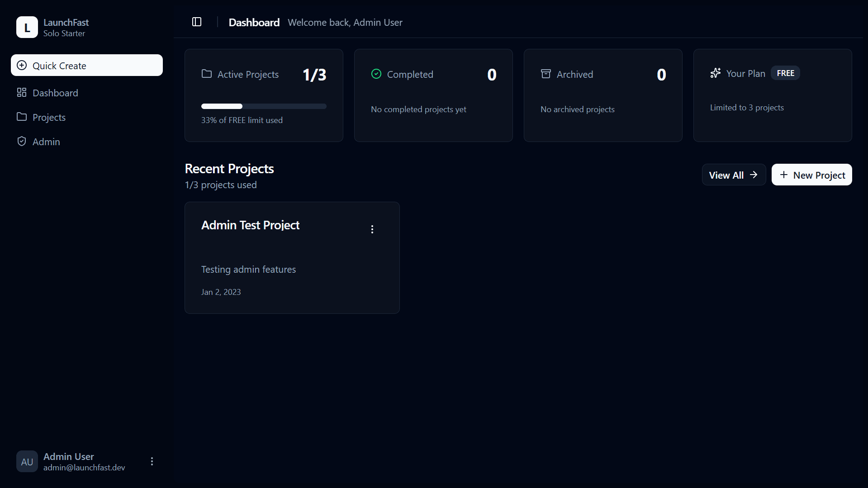Switch to the Dashboard section
868x488 pixels.
tap(55, 93)
